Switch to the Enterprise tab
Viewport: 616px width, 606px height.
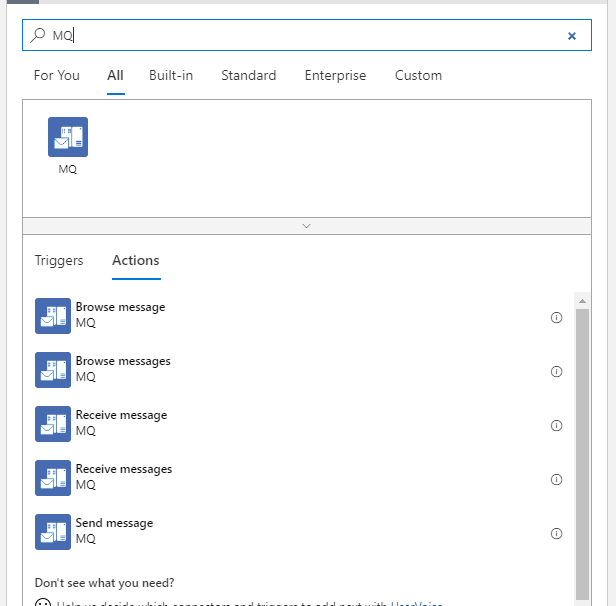click(x=335, y=75)
